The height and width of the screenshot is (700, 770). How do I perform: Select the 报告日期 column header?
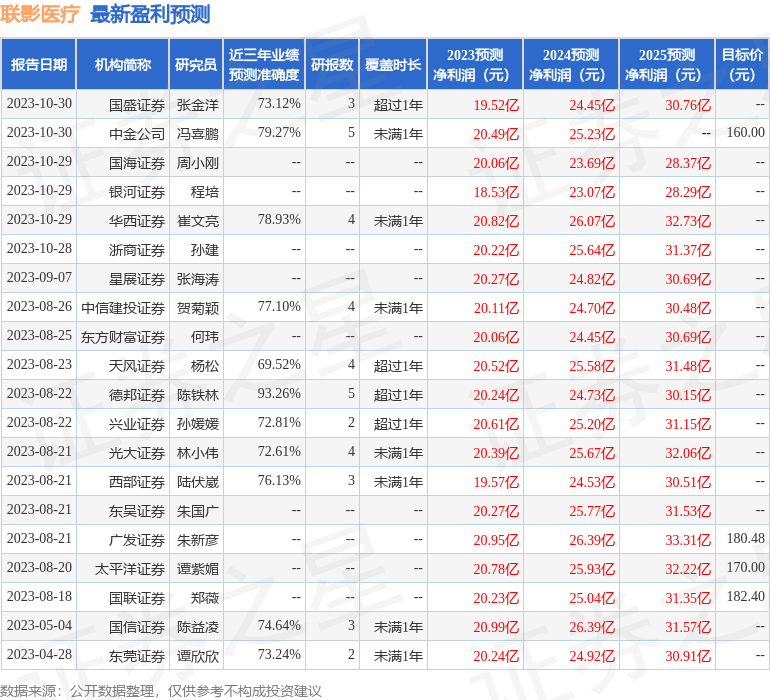pyautogui.click(x=39, y=65)
